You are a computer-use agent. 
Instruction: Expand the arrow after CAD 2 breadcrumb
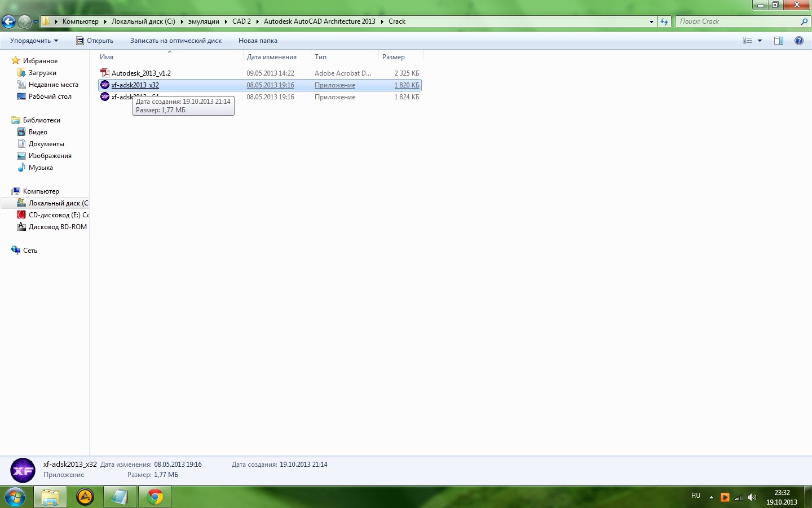tap(257, 21)
